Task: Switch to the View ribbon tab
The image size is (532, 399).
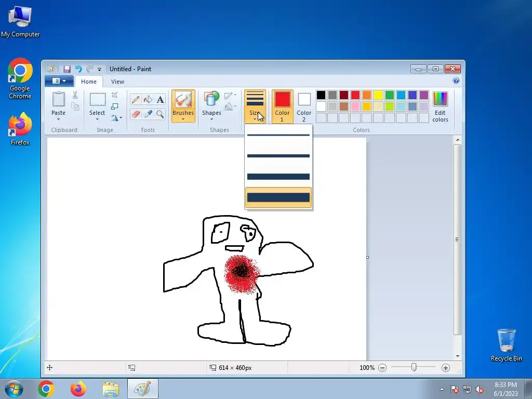Action: (x=117, y=82)
